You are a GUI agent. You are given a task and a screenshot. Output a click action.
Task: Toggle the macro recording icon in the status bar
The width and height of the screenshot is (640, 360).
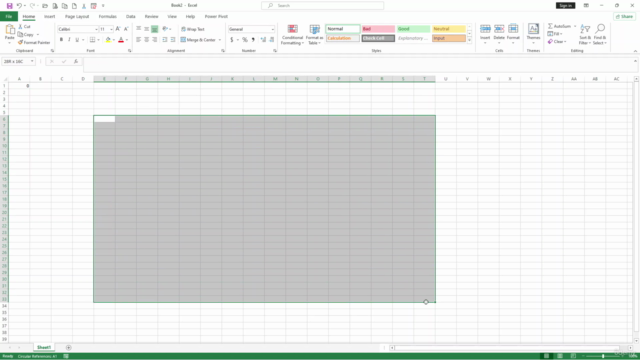click(66, 356)
